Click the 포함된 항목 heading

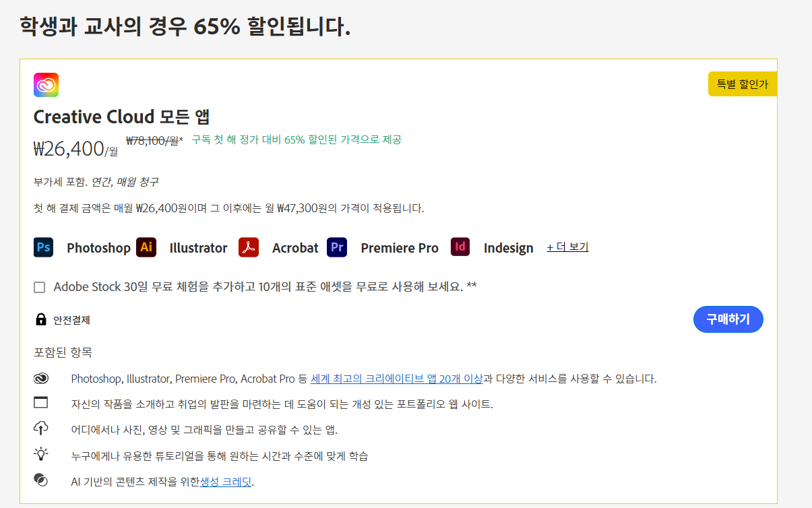[63, 352]
